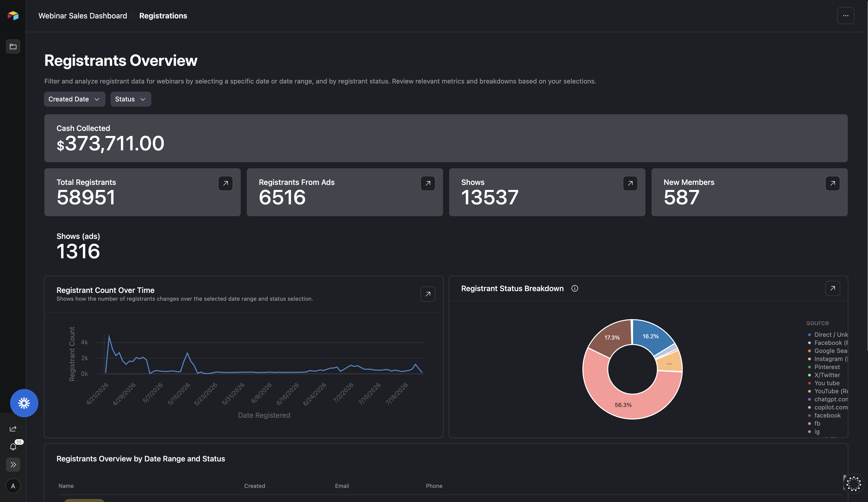The image size is (868, 502).
Task: Click the Shows 13537 value
Action: [x=490, y=197]
